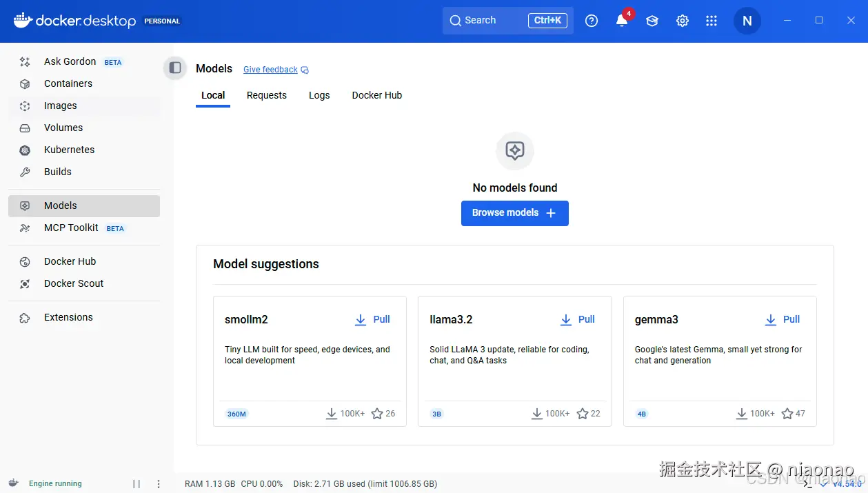Open the Containers section
Screen dimensions: 868x493
84,83
